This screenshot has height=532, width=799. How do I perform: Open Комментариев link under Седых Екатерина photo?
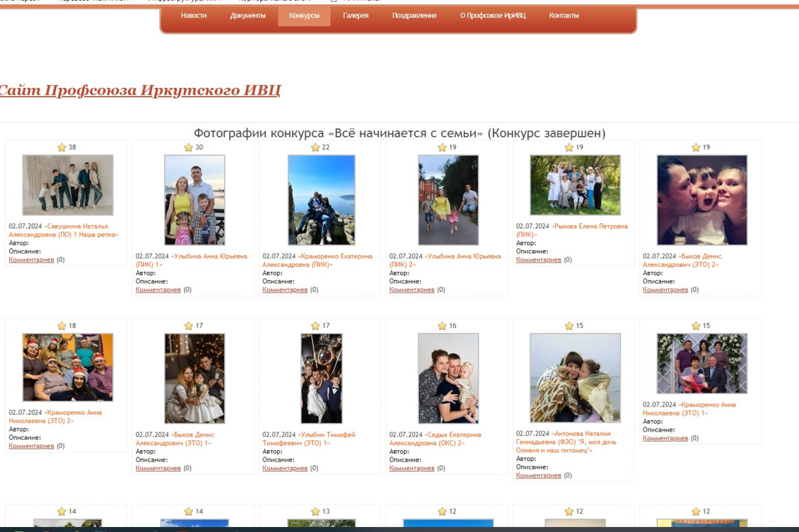point(412,468)
